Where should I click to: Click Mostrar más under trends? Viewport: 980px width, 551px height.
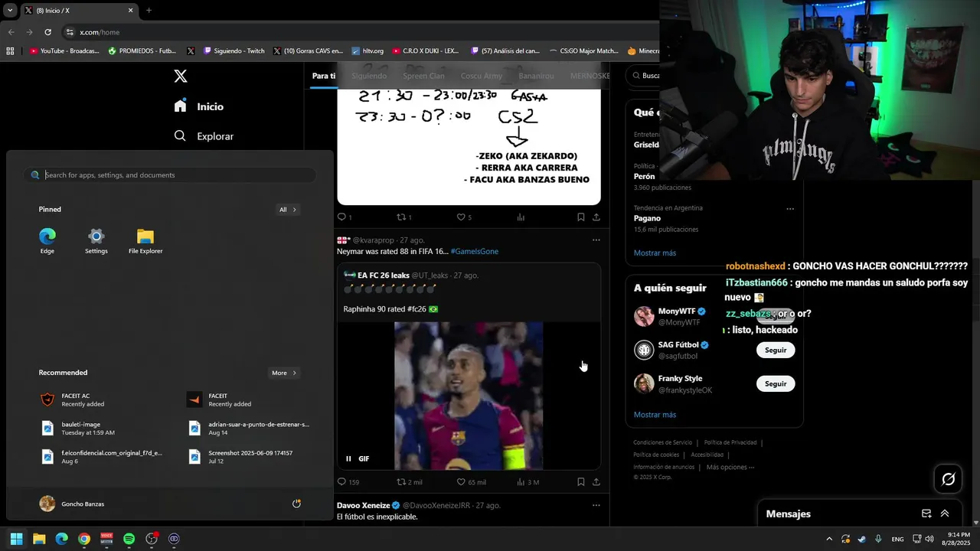[x=655, y=253]
